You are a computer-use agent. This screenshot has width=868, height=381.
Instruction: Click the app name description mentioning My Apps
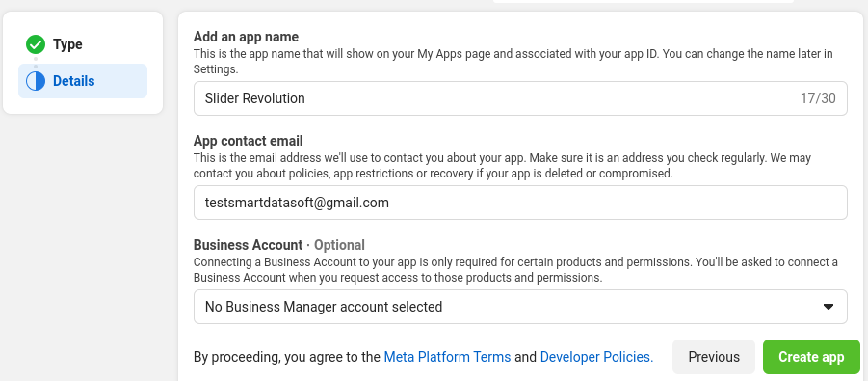pos(513,62)
